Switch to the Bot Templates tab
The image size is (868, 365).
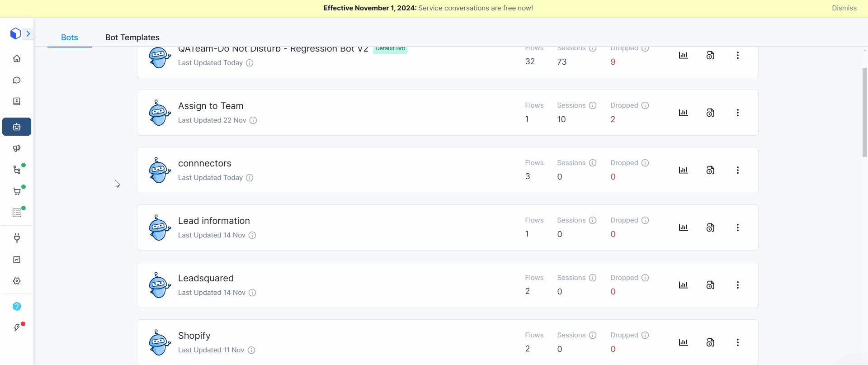click(x=132, y=38)
